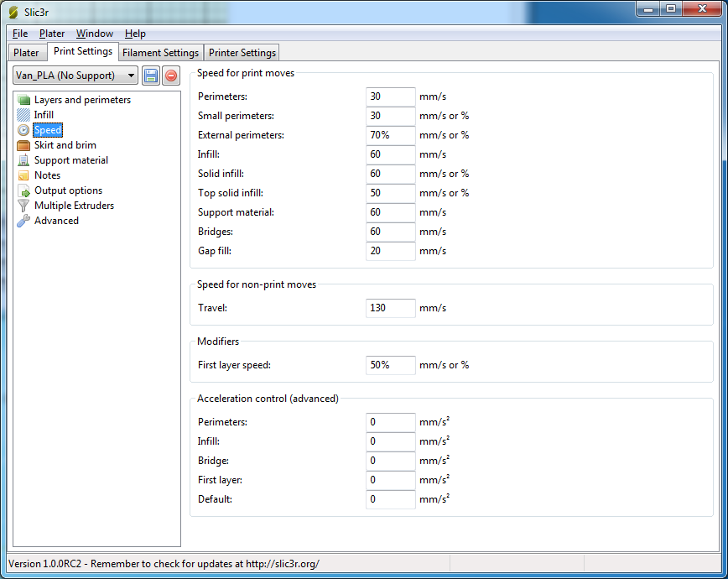Click the Travel speed input field

tap(391, 308)
